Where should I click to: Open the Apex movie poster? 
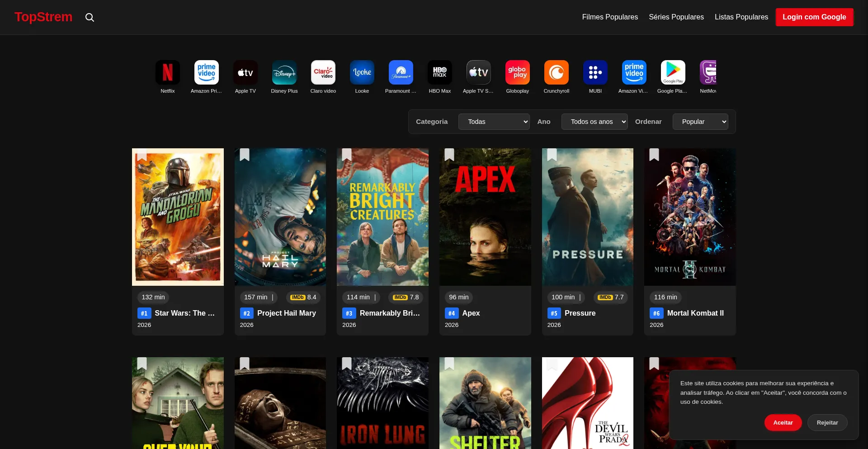point(485,217)
